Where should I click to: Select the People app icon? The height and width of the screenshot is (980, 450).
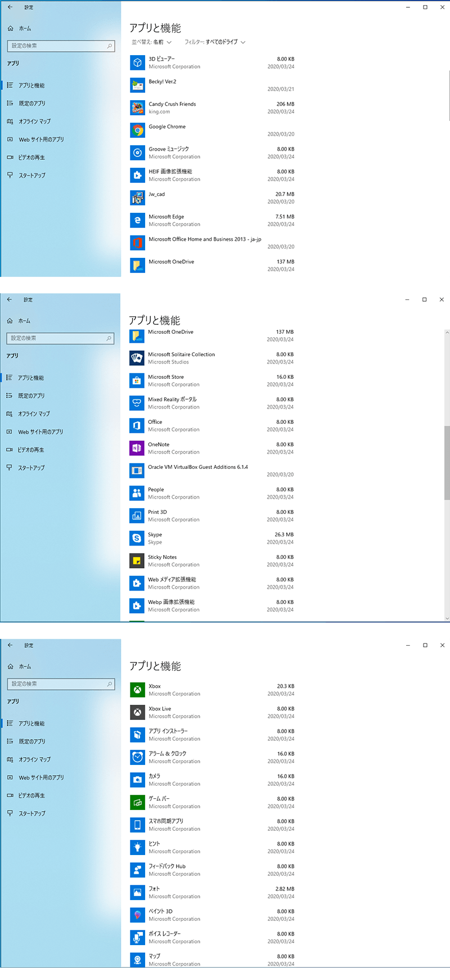pyautogui.click(x=137, y=493)
